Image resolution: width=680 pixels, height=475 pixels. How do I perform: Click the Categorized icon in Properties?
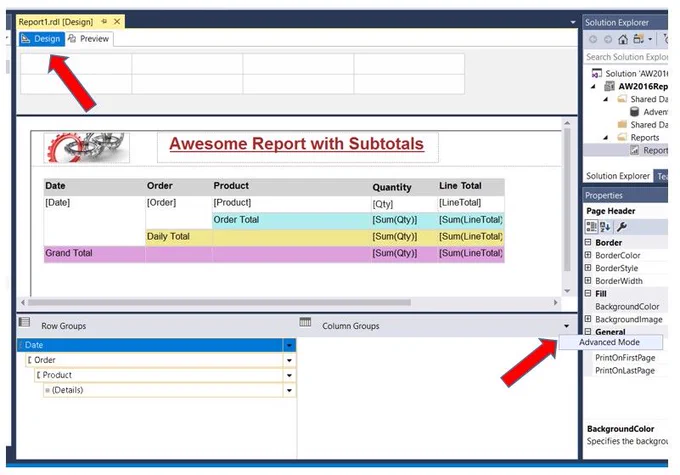(x=592, y=227)
